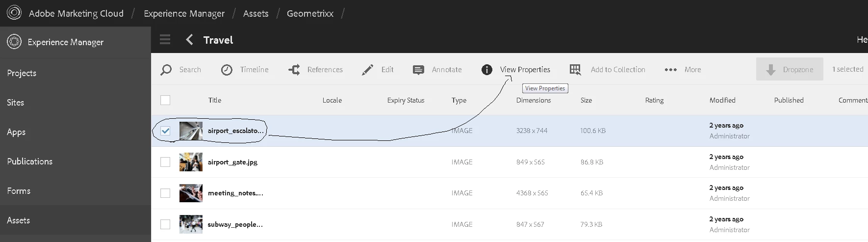Toggle the select-all checkbox in header

[x=165, y=100]
